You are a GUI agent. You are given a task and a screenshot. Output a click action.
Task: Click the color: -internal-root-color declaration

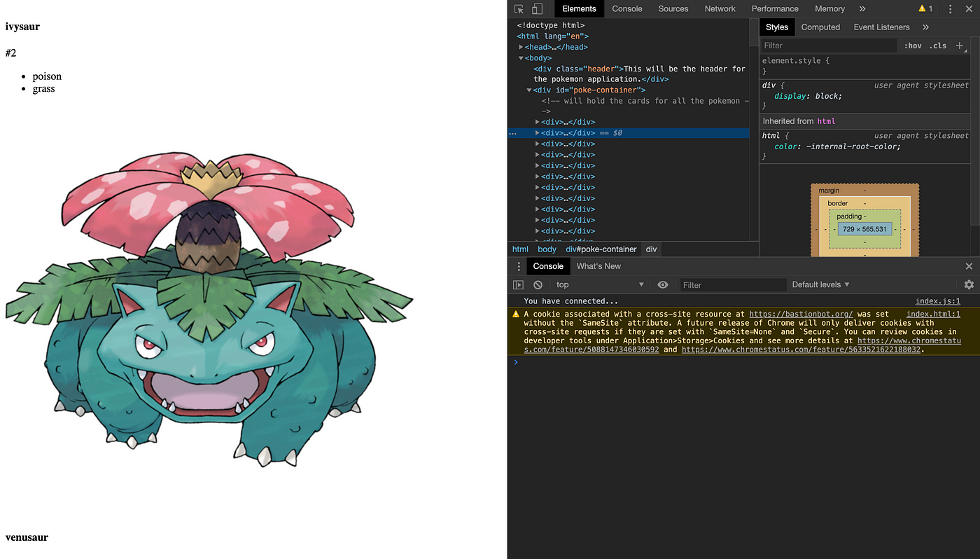point(837,147)
